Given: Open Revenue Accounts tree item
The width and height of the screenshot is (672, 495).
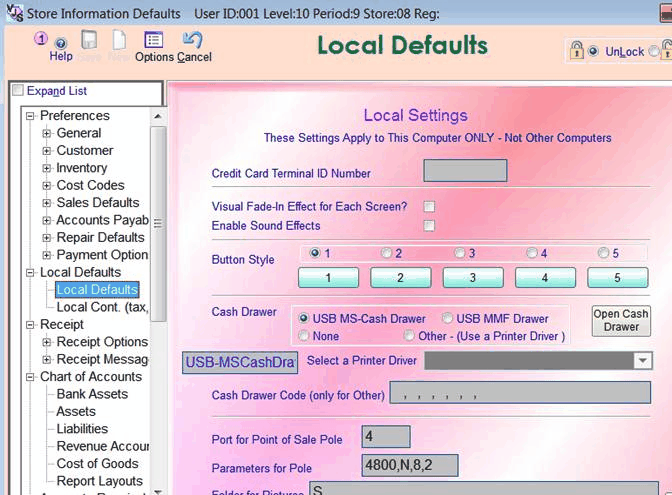Looking at the screenshot, I should point(103,446).
